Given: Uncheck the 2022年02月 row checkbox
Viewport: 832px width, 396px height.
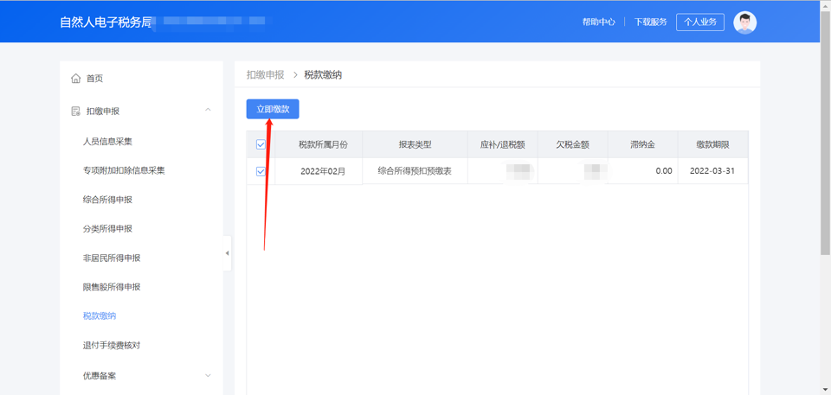Looking at the screenshot, I should point(261,171).
